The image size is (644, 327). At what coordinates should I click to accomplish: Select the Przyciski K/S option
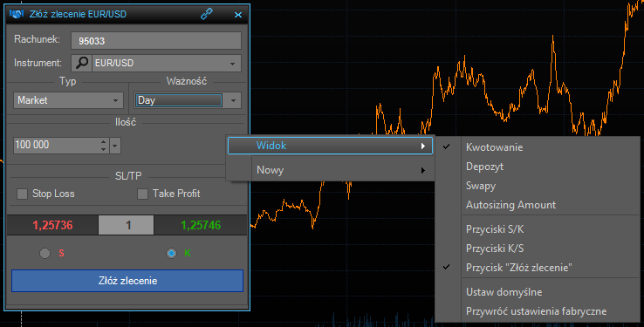(x=538, y=249)
